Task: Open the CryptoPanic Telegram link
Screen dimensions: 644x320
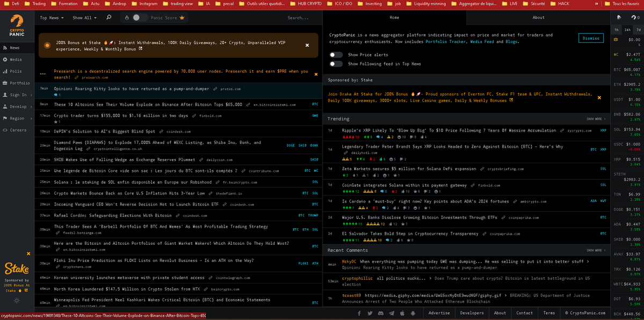Action: 391,313
